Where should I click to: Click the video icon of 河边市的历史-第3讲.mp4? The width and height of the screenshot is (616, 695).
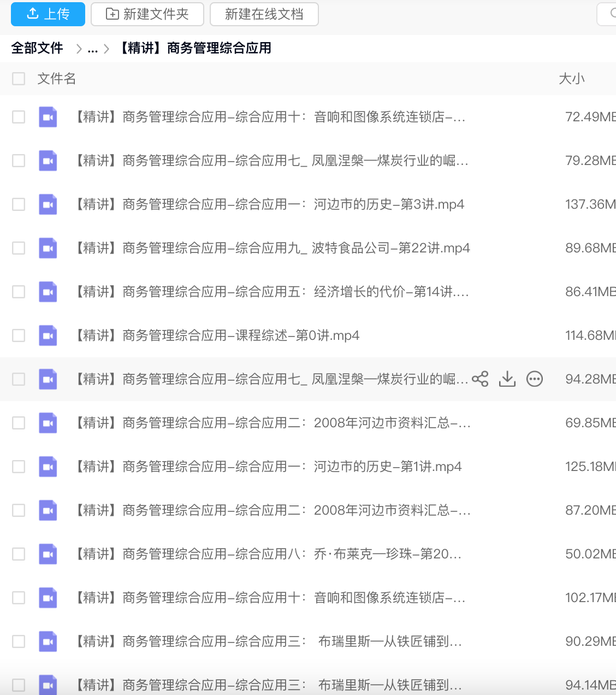(48, 204)
